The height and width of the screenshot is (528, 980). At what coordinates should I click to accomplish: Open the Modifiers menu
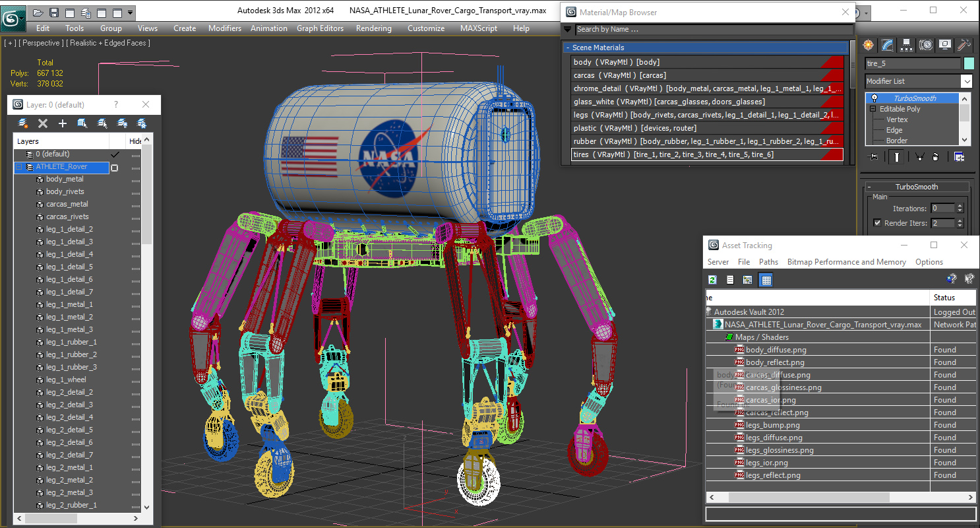[225, 28]
